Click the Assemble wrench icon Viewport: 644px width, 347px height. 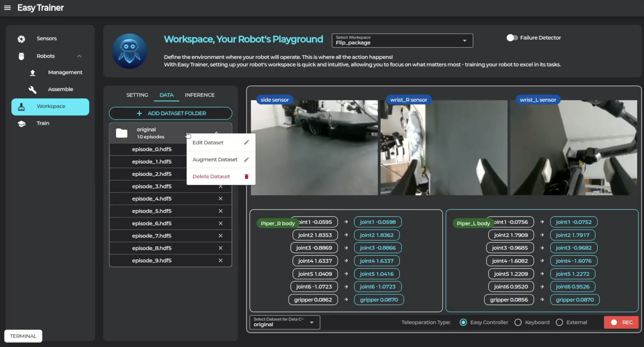click(33, 89)
